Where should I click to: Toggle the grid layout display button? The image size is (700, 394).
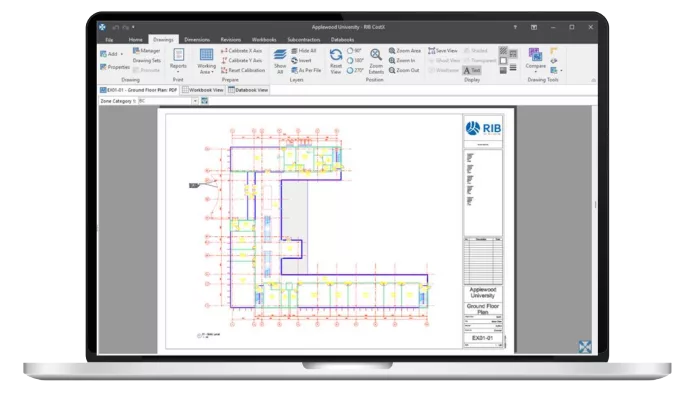click(513, 54)
